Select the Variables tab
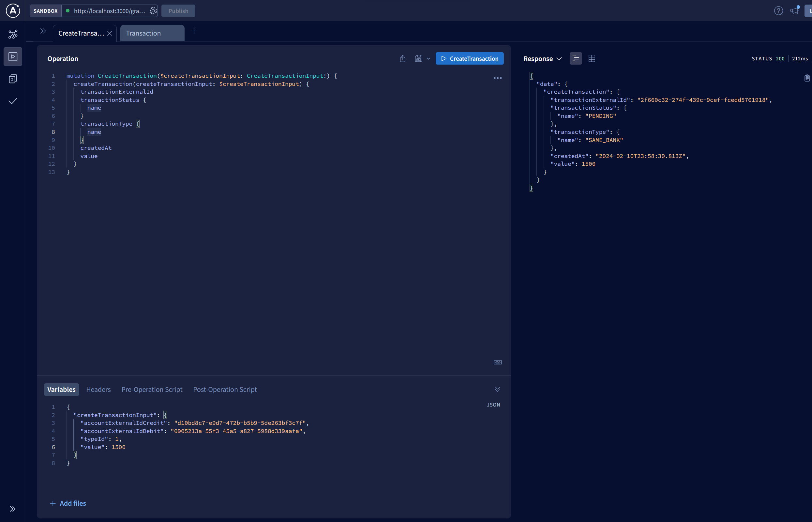 click(x=61, y=389)
